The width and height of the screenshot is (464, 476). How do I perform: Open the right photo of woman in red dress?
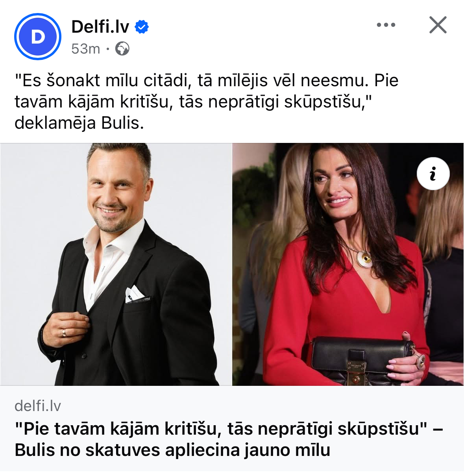click(x=348, y=264)
